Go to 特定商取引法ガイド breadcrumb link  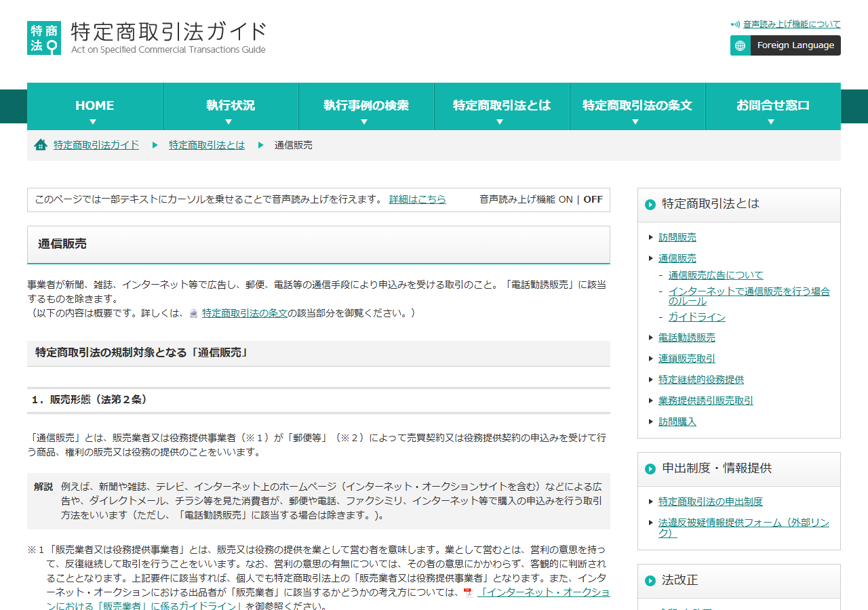point(96,145)
